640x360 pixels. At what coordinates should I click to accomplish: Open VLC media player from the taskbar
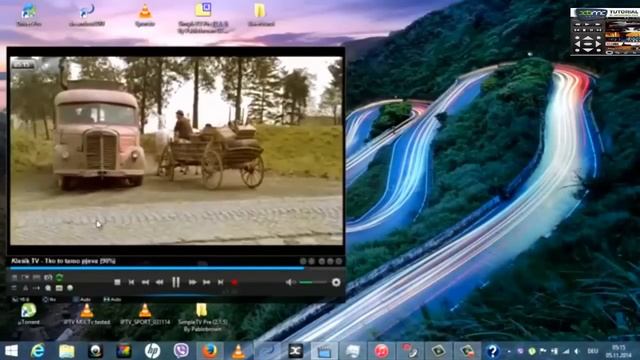point(238,351)
